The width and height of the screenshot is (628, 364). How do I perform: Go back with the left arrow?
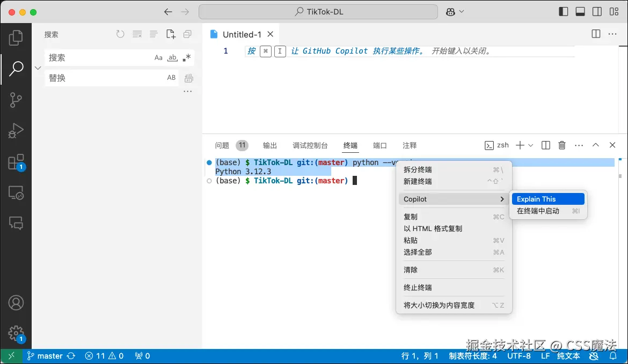pyautogui.click(x=168, y=12)
